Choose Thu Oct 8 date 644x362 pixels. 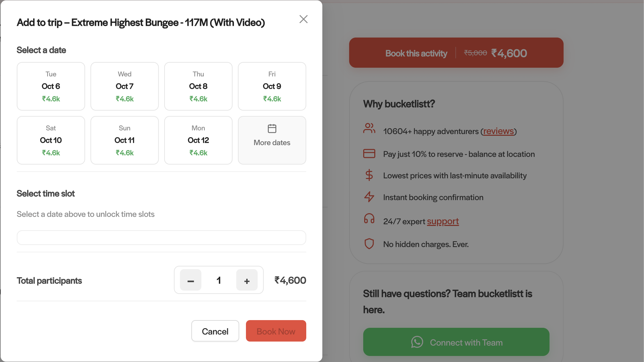(x=198, y=86)
